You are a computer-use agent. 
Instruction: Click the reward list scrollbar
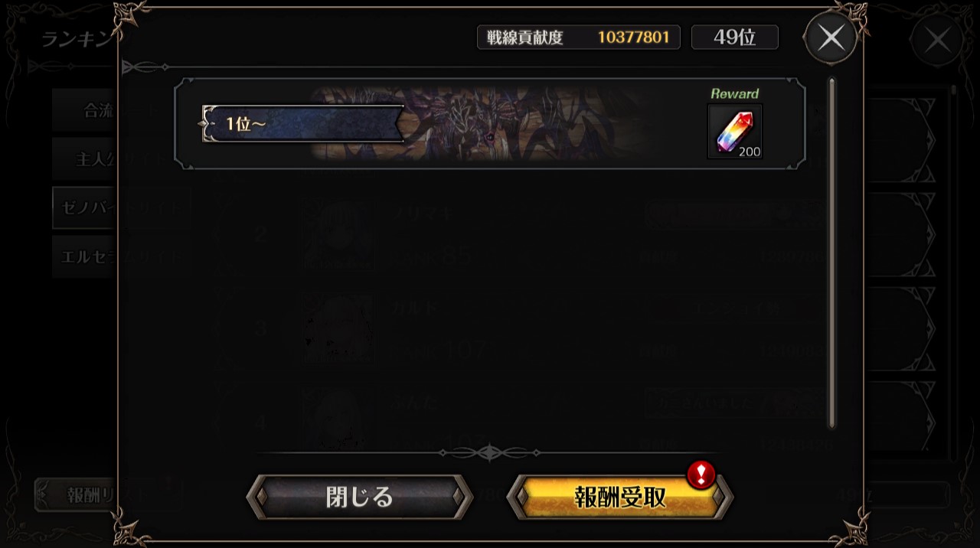point(831,253)
